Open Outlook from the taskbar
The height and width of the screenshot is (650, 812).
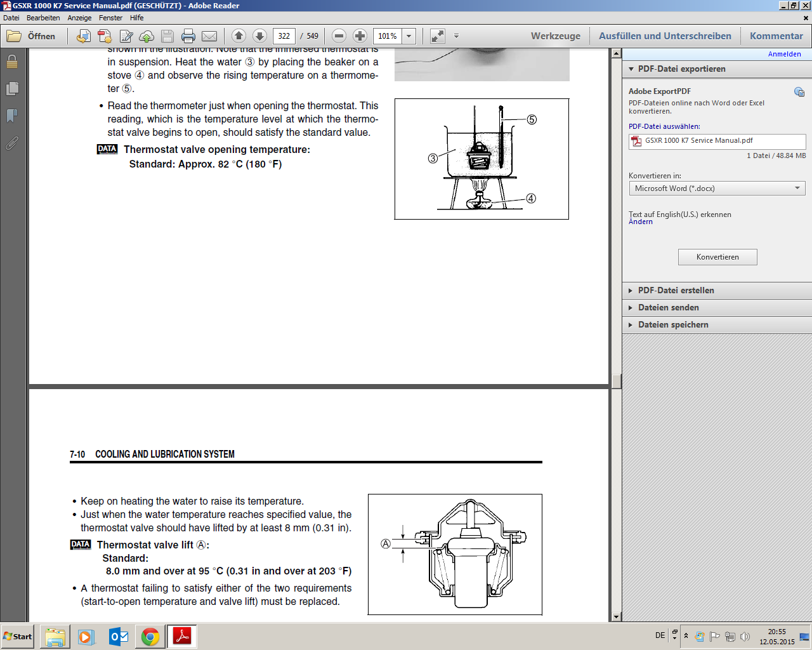coord(119,637)
